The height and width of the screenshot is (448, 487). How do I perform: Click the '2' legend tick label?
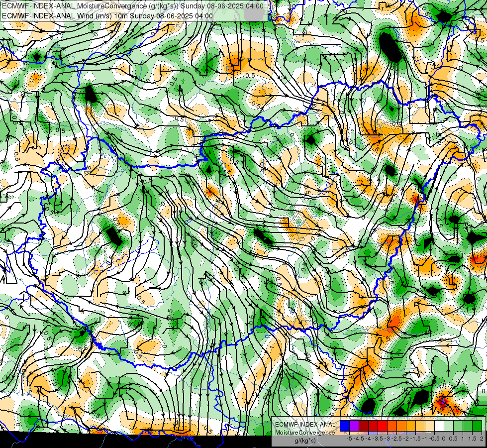coord(482,439)
